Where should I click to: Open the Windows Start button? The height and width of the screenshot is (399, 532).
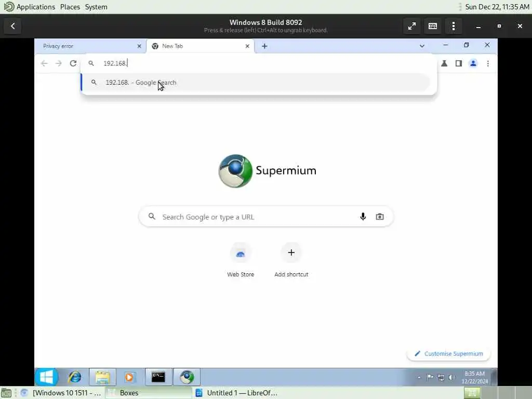point(46,377)
